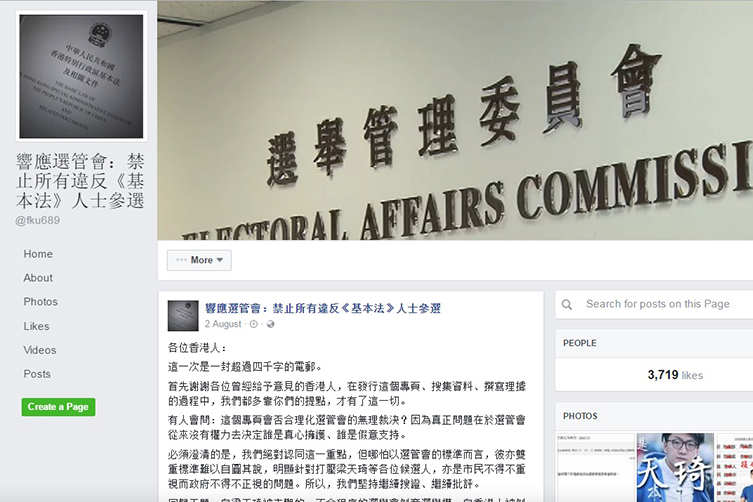753x502 pixels.
Task: Click the Search for posts on this Page field
Action: (654, 305)
